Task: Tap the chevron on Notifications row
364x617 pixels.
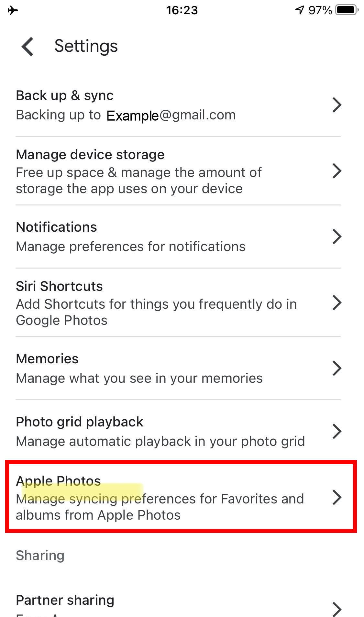Action: (337, 237)
